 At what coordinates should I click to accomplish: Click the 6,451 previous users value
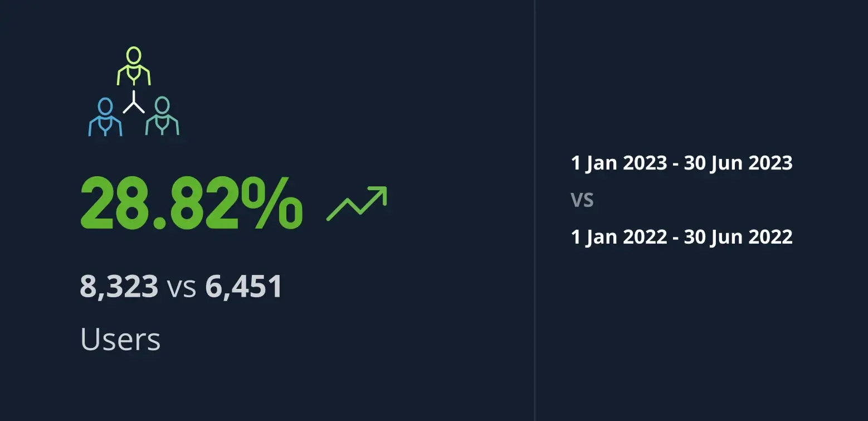click(243, 287)
